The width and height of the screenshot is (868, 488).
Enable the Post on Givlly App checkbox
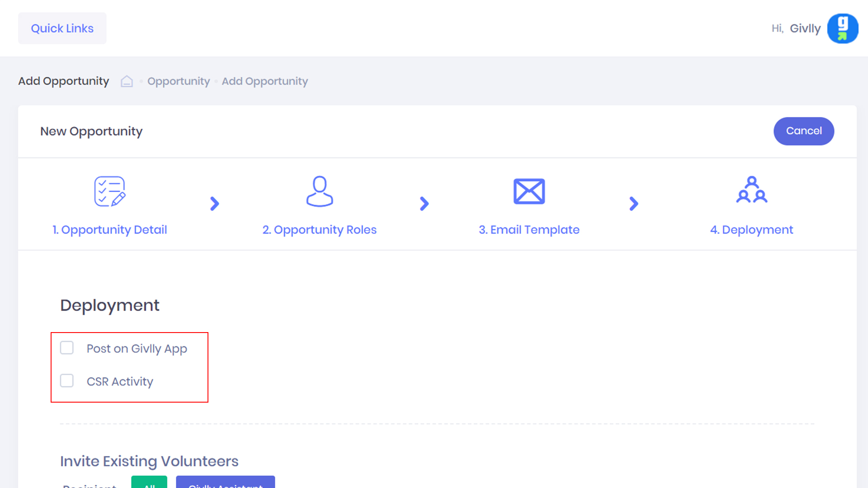(x=67, y=348)
